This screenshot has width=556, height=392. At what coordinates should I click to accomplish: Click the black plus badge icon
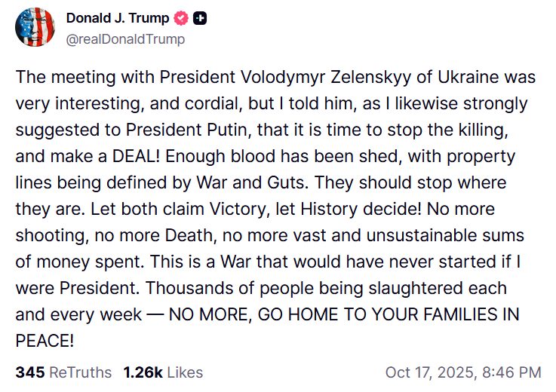pos(201,18)
